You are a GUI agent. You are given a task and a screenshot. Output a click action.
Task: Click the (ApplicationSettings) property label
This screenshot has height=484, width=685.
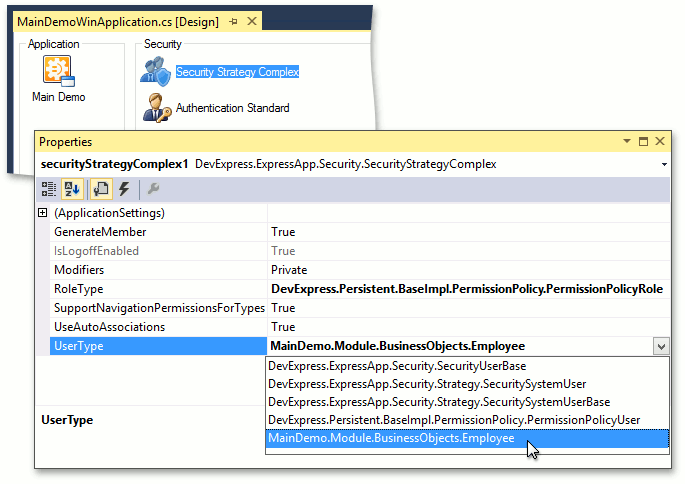(109, 213)
